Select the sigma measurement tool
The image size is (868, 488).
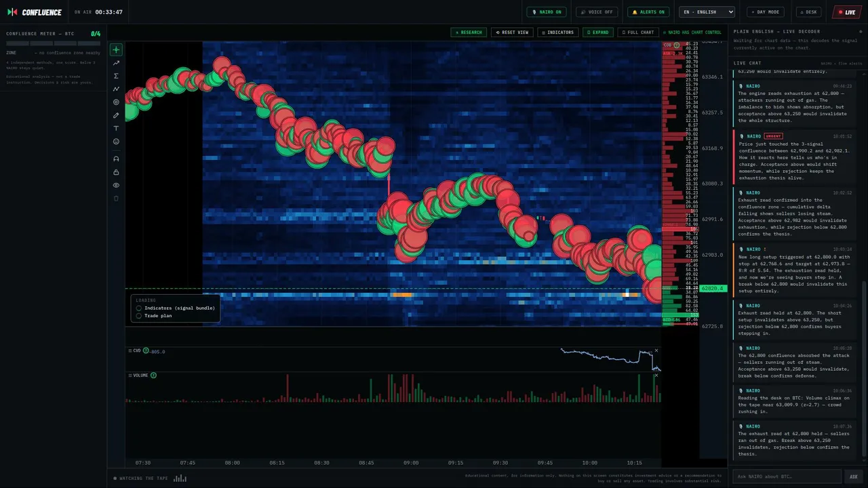pyautogui.click(x=116, y=76)
